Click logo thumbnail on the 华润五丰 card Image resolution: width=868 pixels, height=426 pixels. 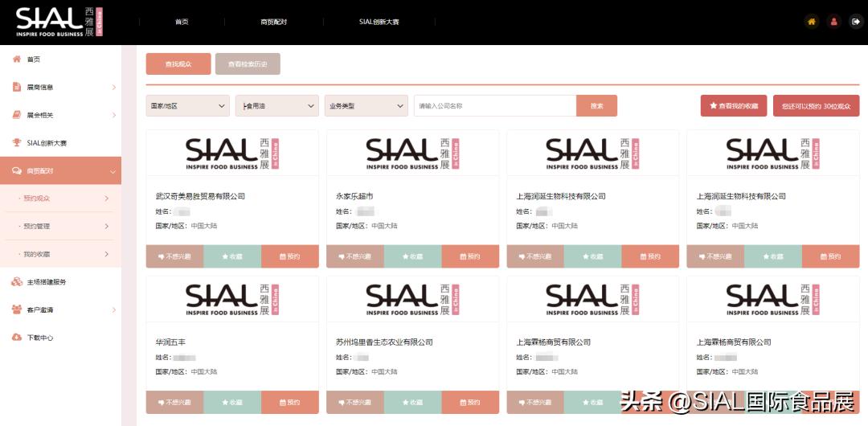[x=232, y=299]
